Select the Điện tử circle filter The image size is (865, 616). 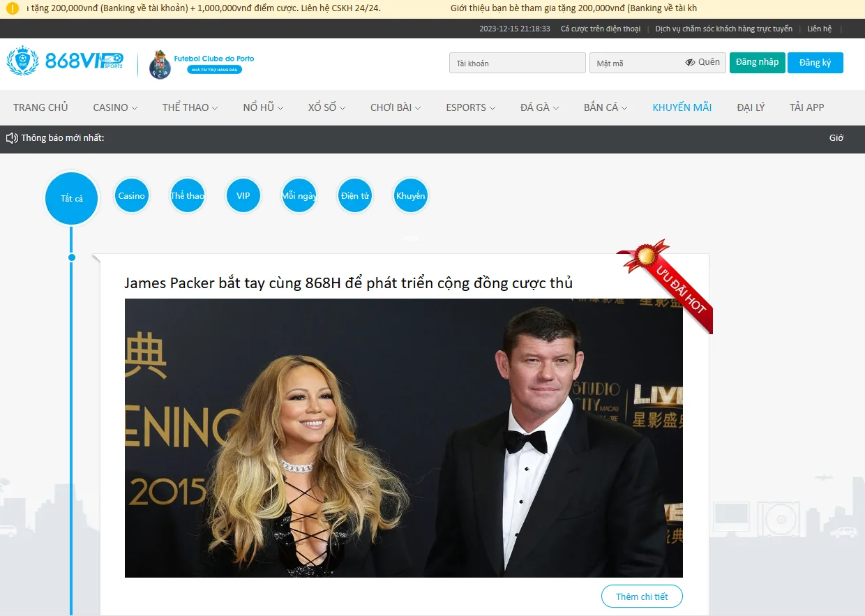[354, 196]
